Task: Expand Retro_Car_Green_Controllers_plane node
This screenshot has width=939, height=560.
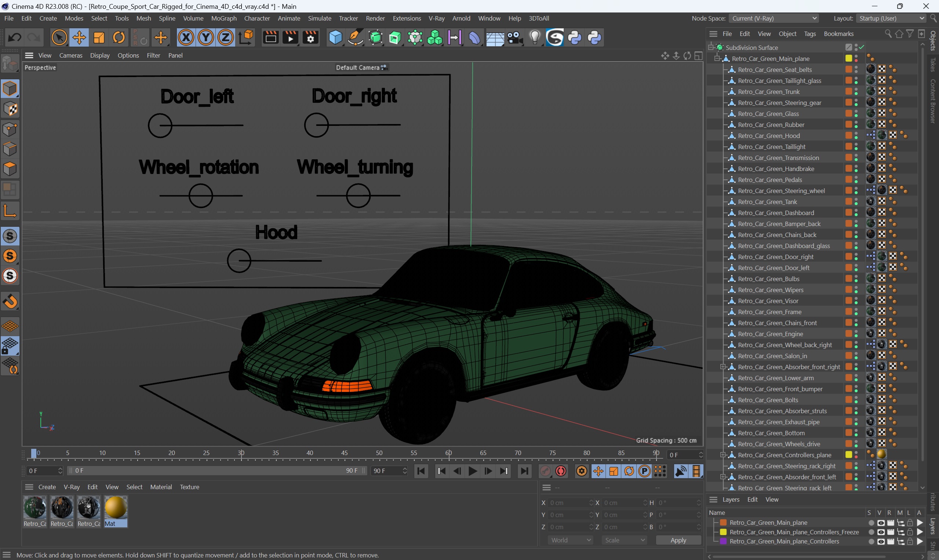Action: tap(723, 455)
